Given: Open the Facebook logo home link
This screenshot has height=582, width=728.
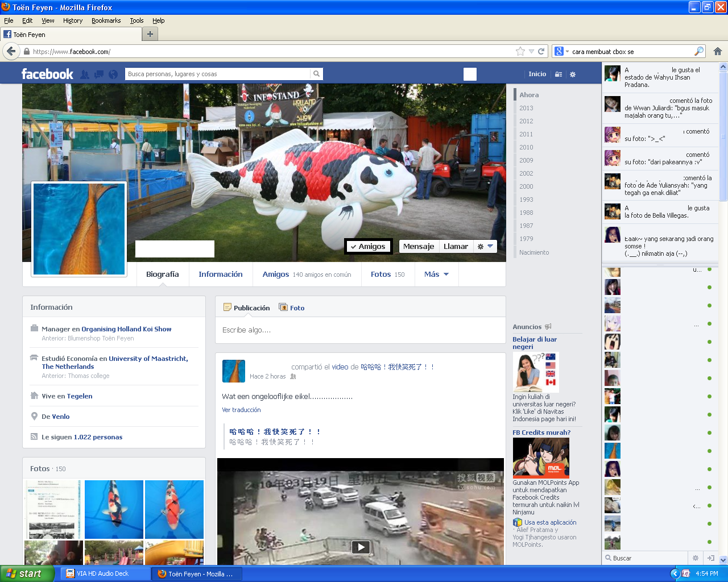Looking at the screenshot, I should [x=47, y=74].
